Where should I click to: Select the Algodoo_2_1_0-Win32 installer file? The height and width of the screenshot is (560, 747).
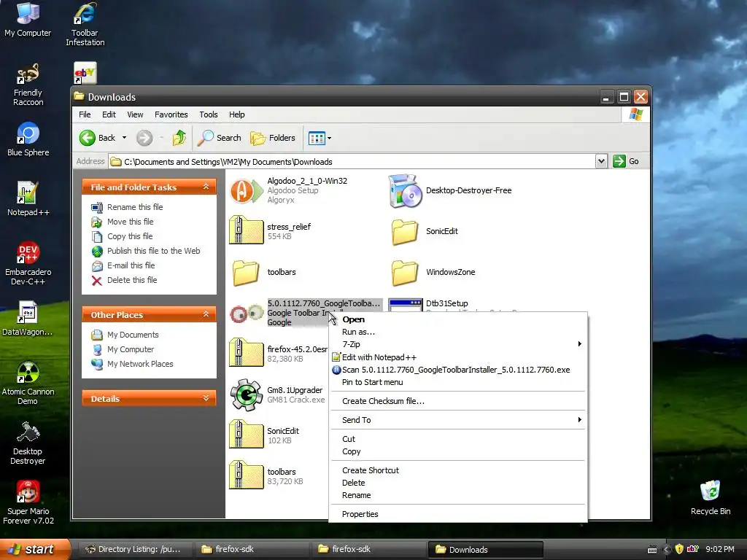(x=289, y=190)
